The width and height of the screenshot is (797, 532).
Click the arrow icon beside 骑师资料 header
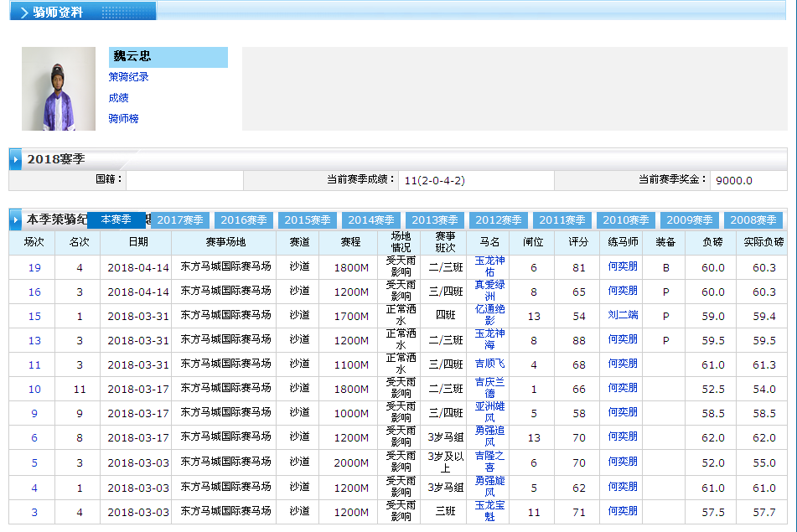(23, 12)
